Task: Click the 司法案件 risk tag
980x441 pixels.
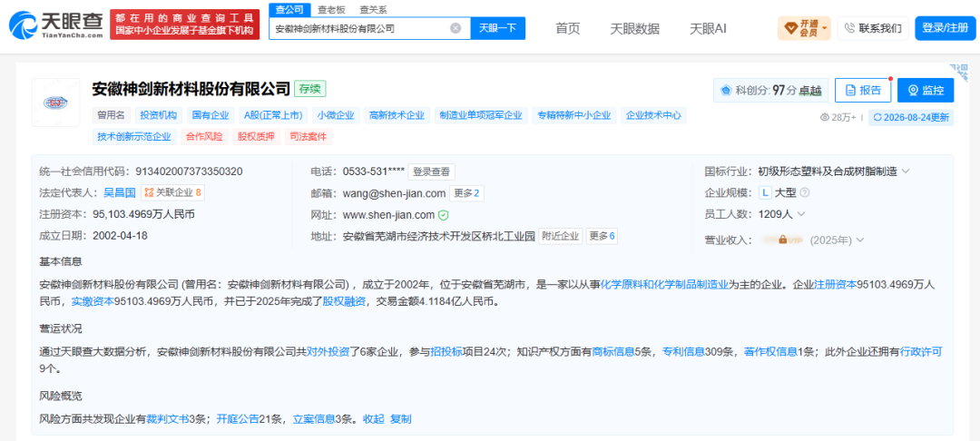Action: [308, 137]
